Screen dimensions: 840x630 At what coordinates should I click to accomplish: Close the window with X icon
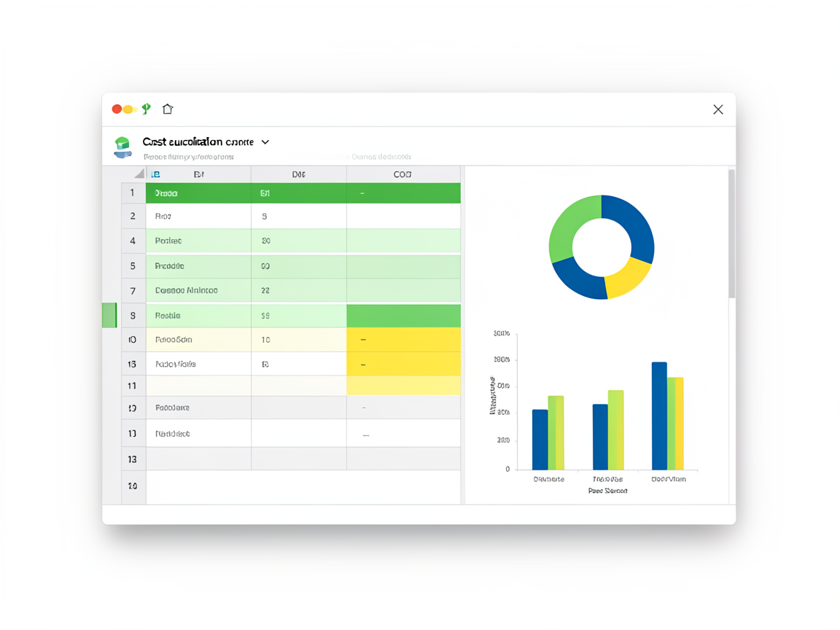click(x=717, y=109)
